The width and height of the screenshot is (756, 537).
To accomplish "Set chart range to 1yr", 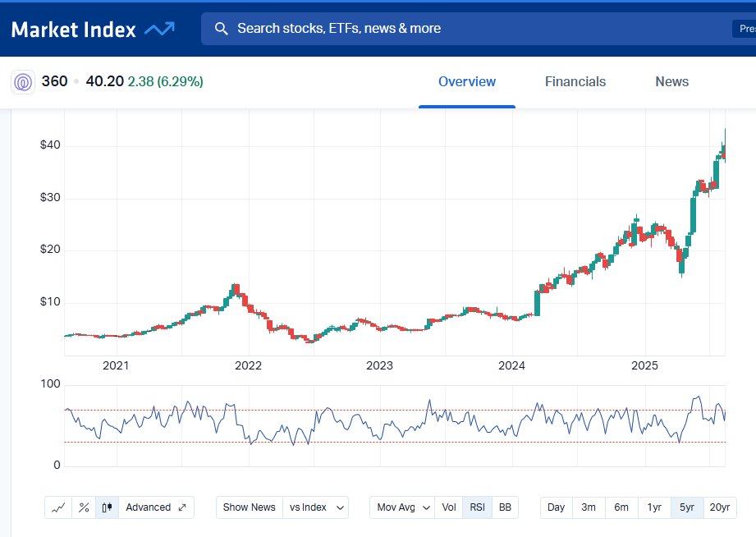I will [x=654, y=507].
